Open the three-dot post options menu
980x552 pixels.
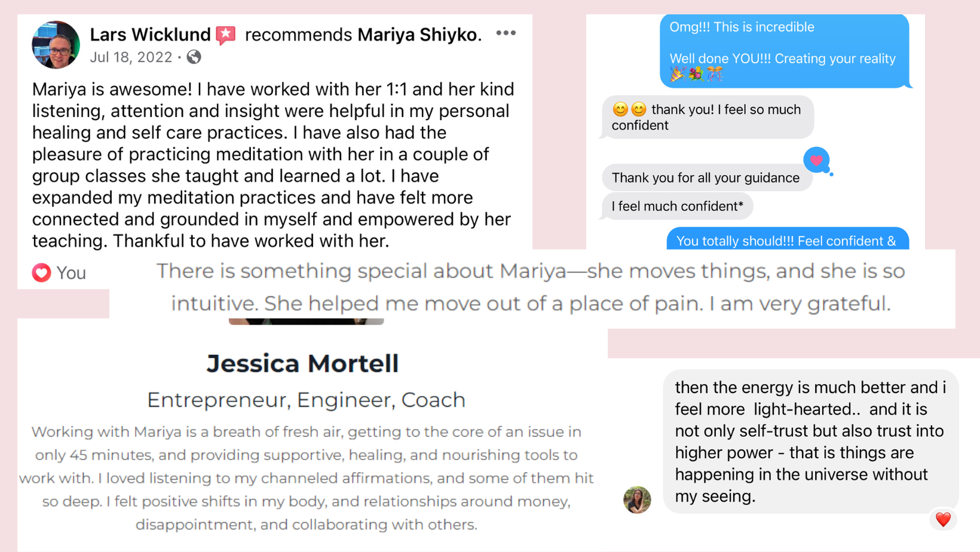click(x=506, y=33)
